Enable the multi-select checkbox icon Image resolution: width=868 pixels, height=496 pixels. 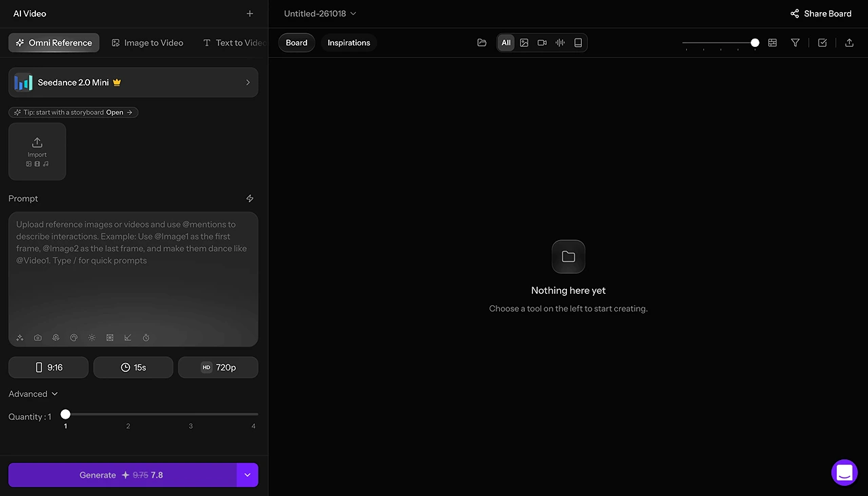[823, 43]
